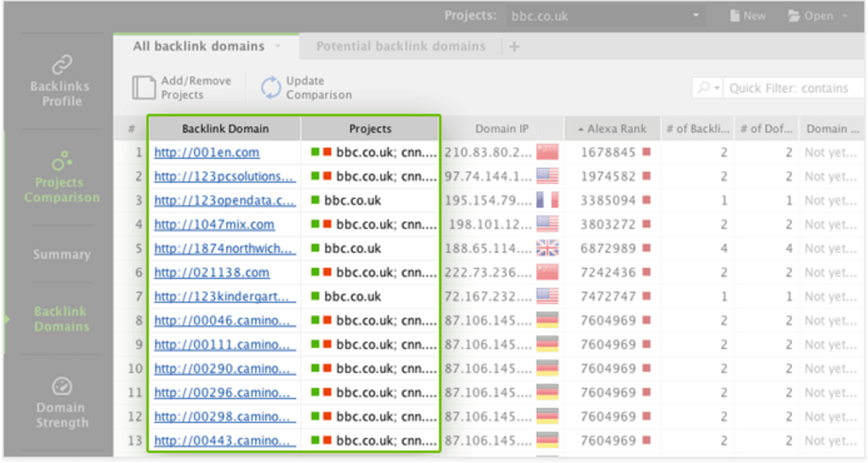Select Summary in the left sidebar
This screenshot has width=868, height=463.
coord(62,255)
